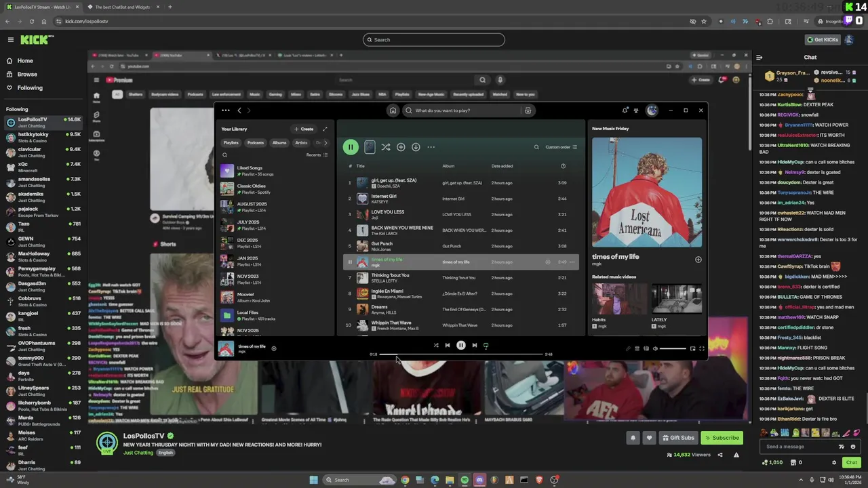Open Kick hamburger sidebar menu
Image resolution: width=868 pixels, height=488 pixels.
click(10, 40)
